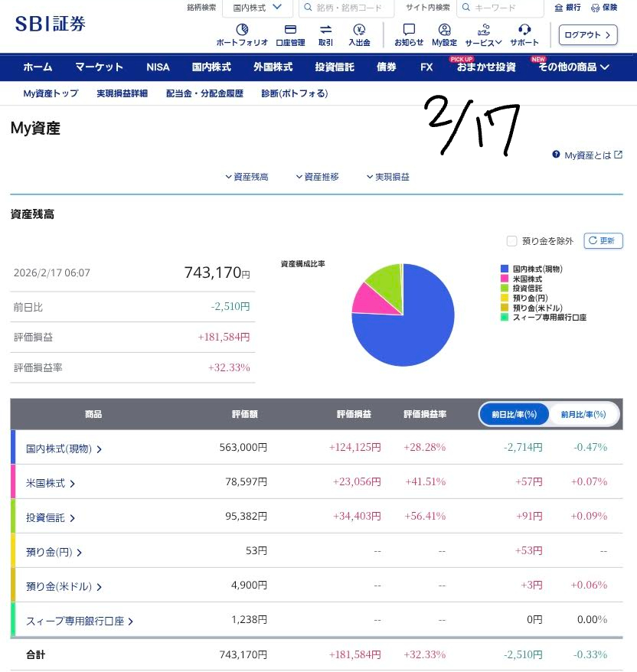The image size is (637, 672).
Task: Click the 入出金 yen icon
Action: click(358, 30)
